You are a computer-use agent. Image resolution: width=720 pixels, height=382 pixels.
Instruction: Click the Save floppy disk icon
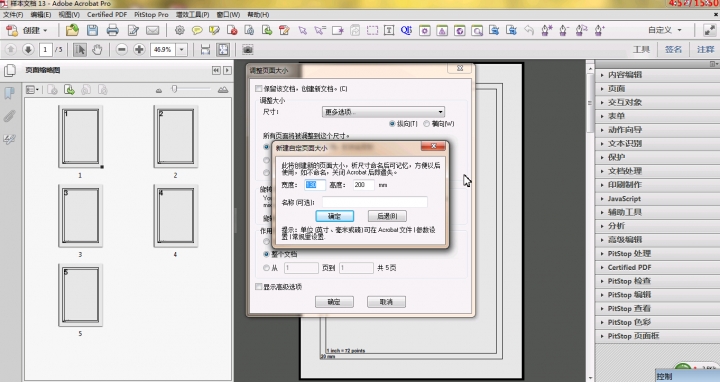(92, 30)
